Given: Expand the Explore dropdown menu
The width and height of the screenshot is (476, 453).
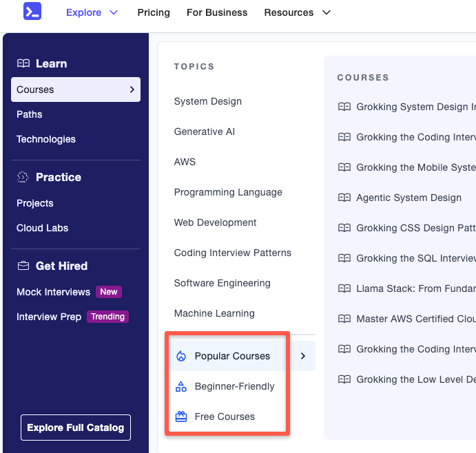Looking at the screenshot, I should coord(92,12).
